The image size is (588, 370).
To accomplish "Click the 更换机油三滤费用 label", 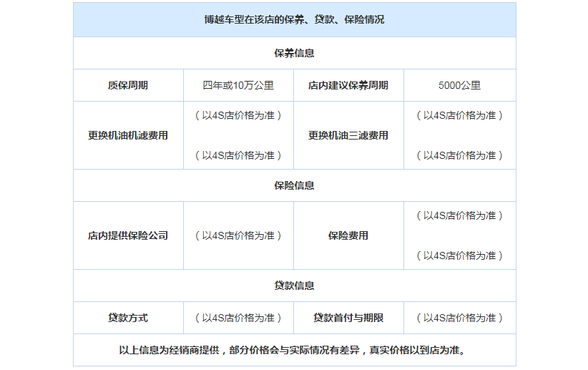I will 348,135.
